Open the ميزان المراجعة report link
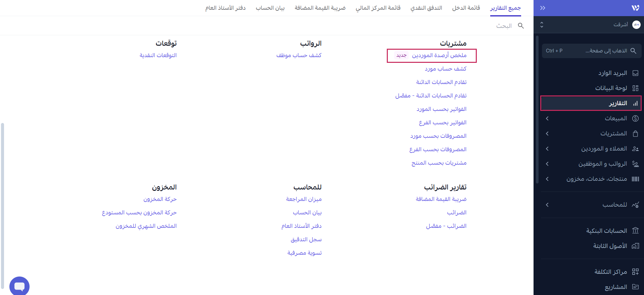This screenshot has width=644, height=295. point(304,199)
